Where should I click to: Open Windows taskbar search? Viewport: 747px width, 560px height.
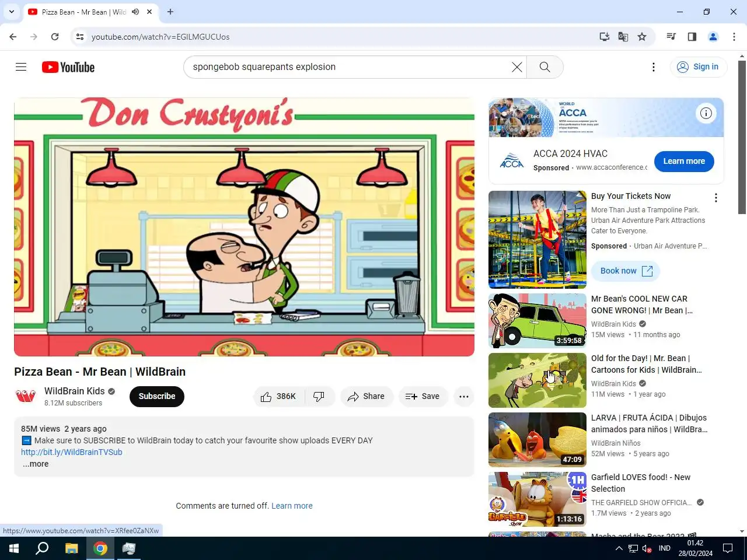[42, 548]
